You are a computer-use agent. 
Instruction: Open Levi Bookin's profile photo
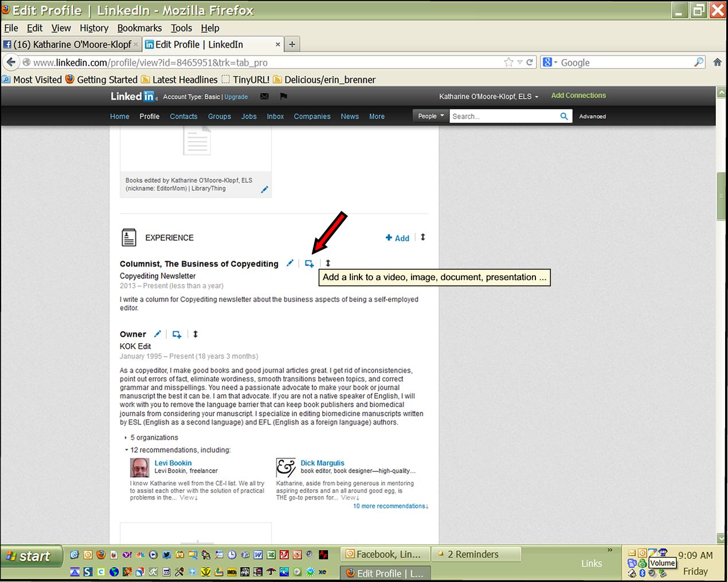coord(139,468)
